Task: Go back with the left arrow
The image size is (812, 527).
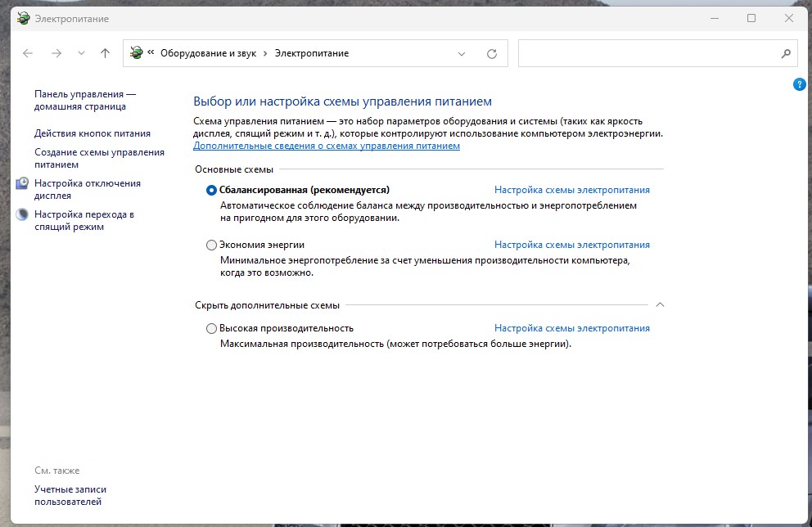Action: [28, 53]
